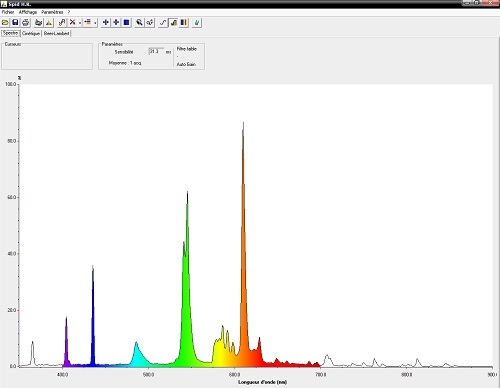Click the blue line curve display icon
The height and width of the screenshot is (388, 500).
click(163, 23)
